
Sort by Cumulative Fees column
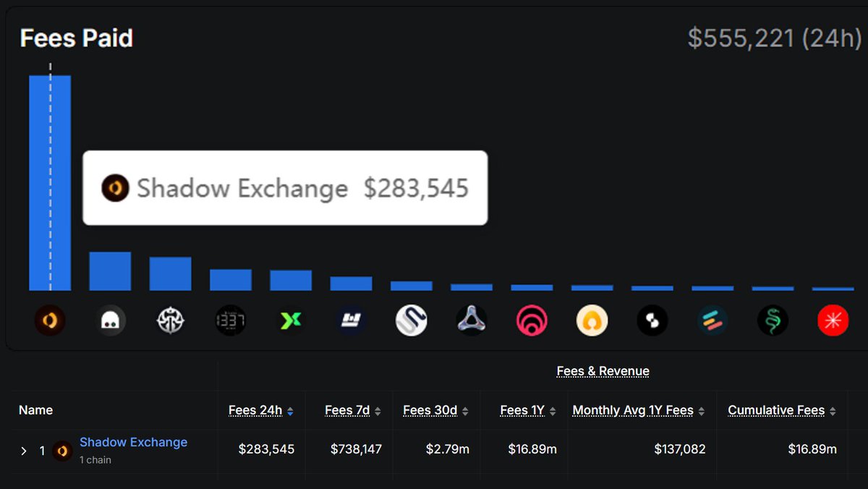tap(782, 410)
